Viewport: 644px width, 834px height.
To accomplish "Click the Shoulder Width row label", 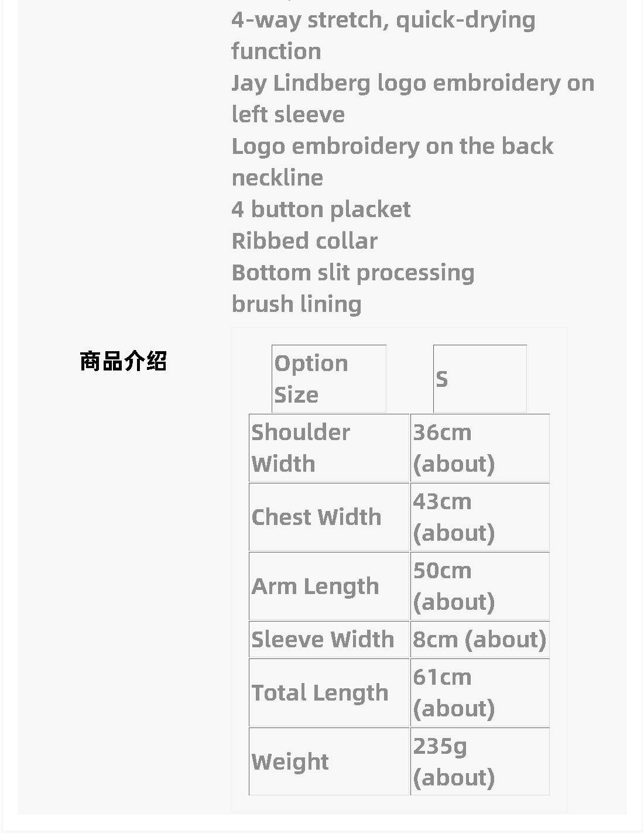I will point(328,448).
